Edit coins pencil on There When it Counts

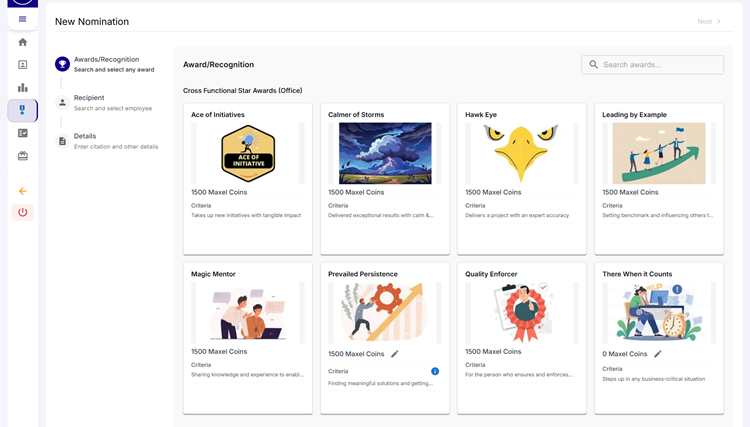[x=658, y=354]
